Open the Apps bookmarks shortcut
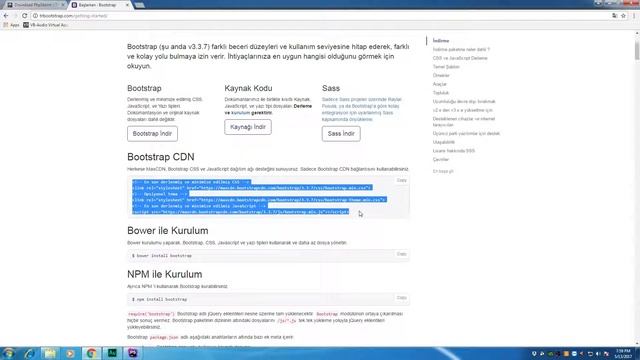 click(11, 25)
